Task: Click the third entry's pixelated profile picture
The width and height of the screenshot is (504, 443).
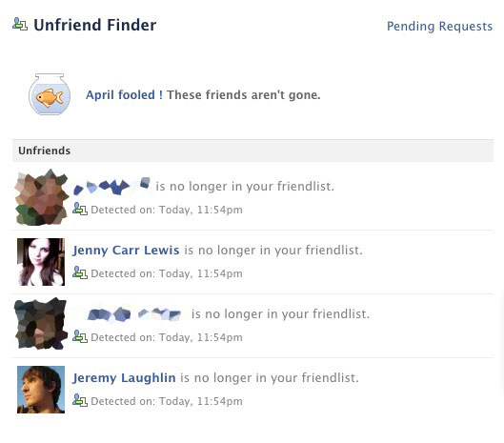Action: pyautogui.click(x=41, y=324)
